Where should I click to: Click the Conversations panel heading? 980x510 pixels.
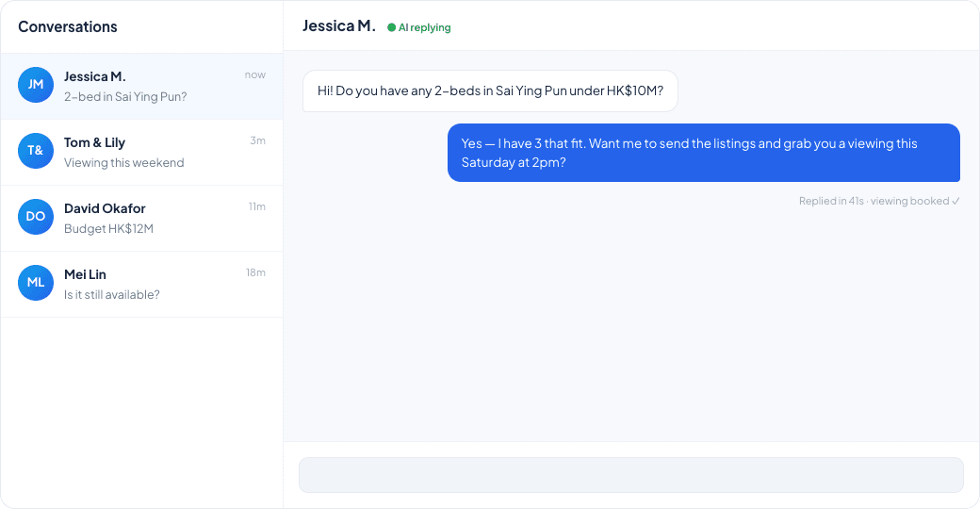coord(68,27)
